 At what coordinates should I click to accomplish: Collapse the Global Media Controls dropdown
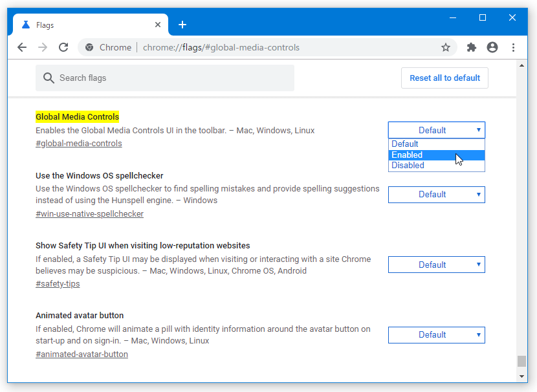[436, 130]
